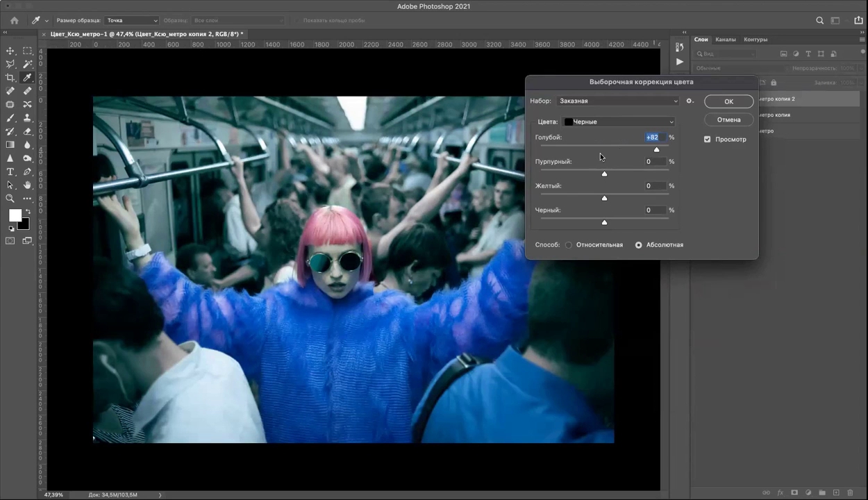This screenshot has width=868, height=500.
Task: Select the Crop tool
Action: point(10,78)
